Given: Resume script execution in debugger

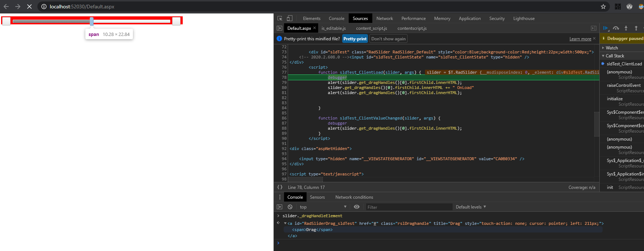Looking at the screenshot, I should click(605, 28).
